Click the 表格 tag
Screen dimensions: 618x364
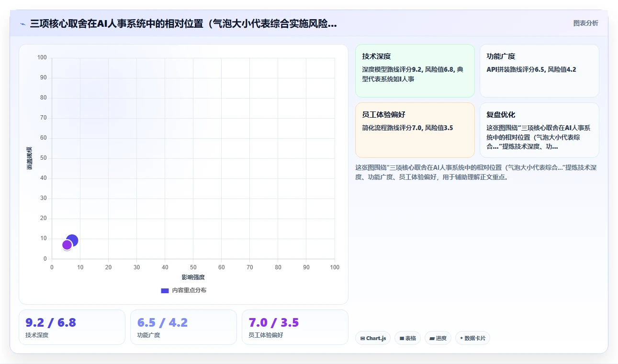click(x=407, y=338)
